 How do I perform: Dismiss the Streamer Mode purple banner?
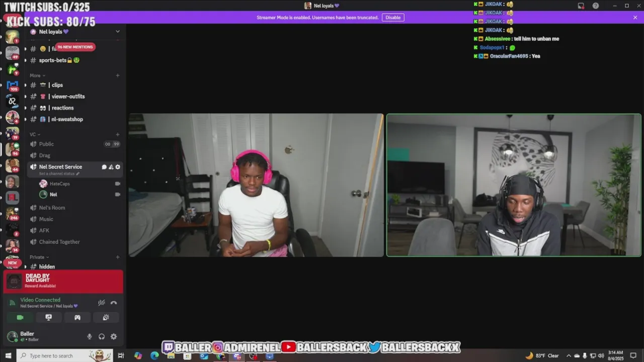pyautogui.click(x=635, y=17)
